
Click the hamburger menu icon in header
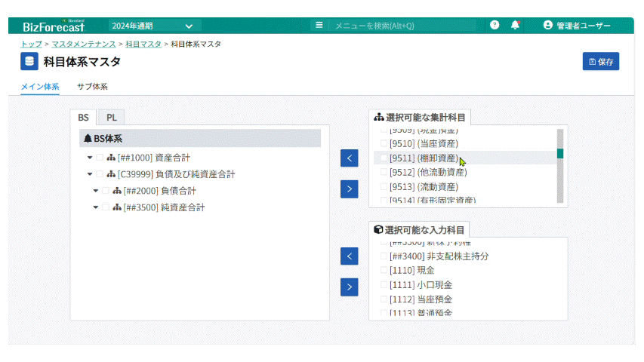[x=319, y=25]
